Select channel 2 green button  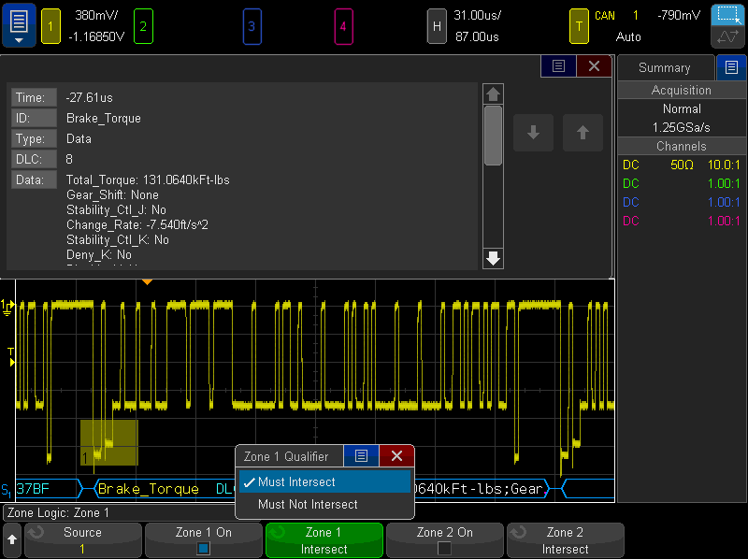pyautogui.click(x=143, y=26)
